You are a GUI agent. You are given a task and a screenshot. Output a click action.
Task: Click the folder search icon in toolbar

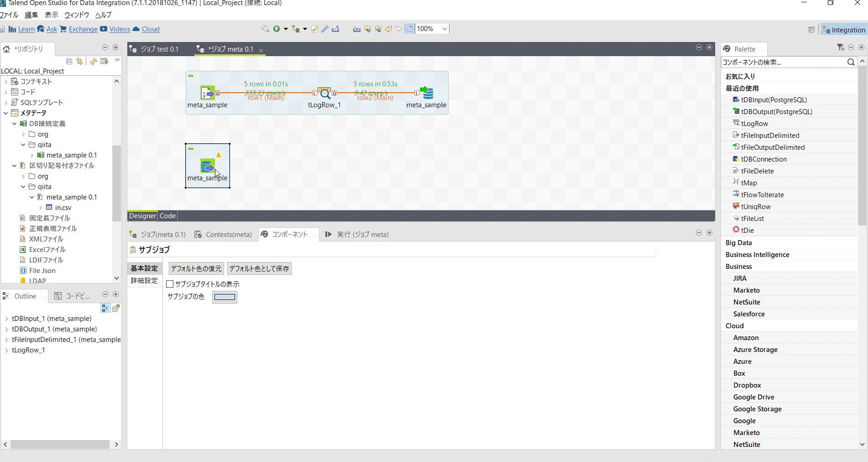tap(265, 29)
